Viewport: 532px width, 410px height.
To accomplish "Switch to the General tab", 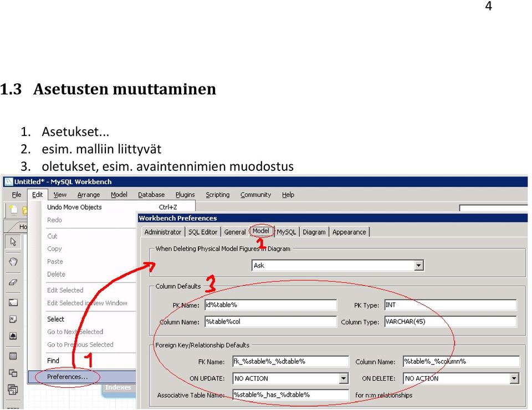I will tap(234, 232).
